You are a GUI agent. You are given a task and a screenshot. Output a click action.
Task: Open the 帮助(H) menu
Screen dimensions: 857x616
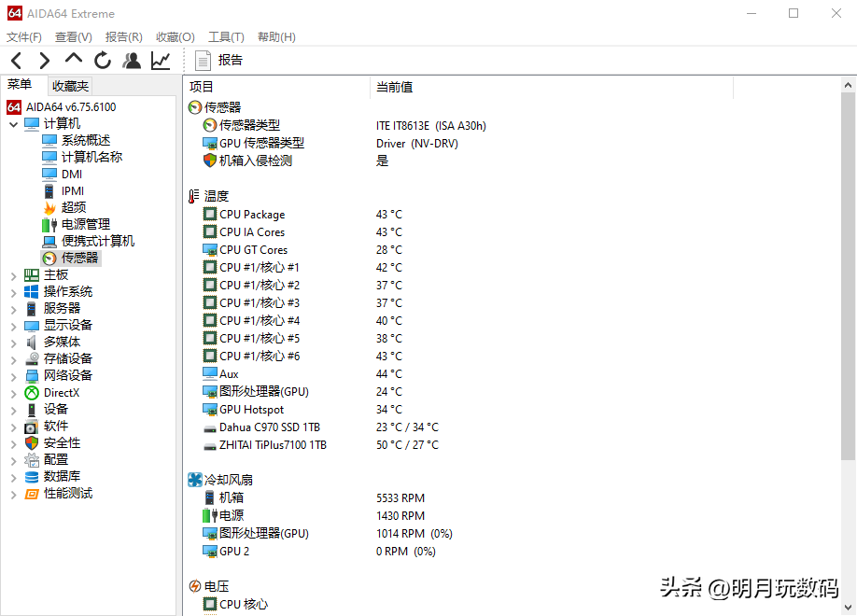[x=276, y=36]
